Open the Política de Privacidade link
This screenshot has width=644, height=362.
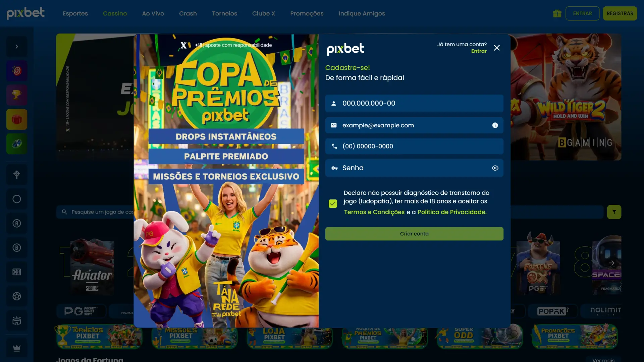pyautogui.click(x=452, y=212)
